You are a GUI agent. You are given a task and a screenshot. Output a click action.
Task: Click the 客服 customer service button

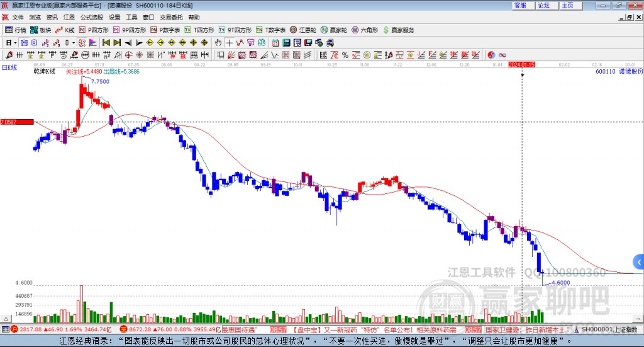coord(523,5)
